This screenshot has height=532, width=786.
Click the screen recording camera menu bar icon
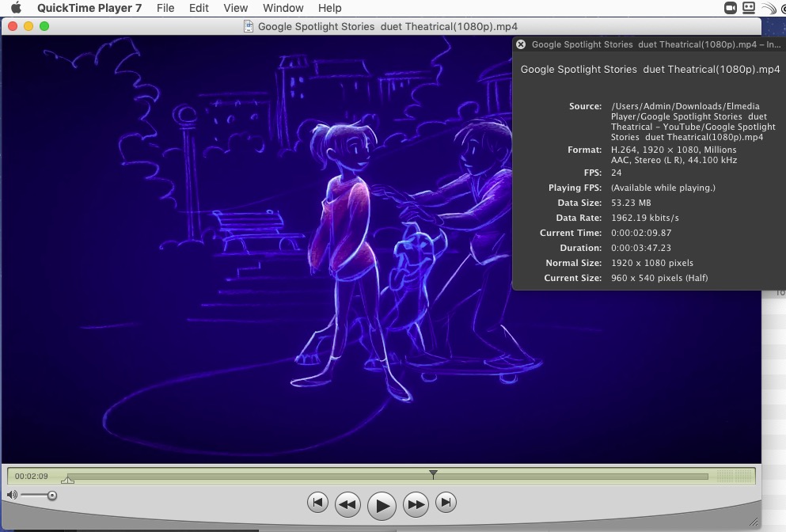pos(731,8)
